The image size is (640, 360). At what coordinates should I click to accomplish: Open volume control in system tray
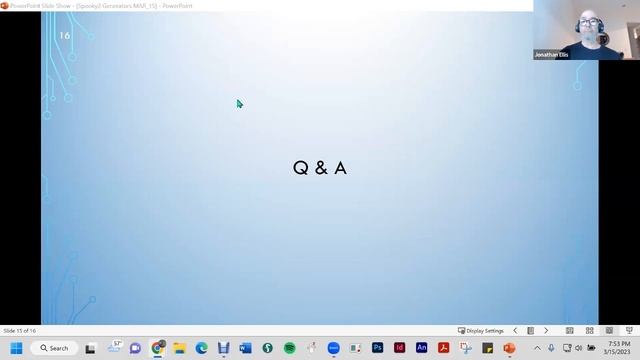[x=578, y=348]
